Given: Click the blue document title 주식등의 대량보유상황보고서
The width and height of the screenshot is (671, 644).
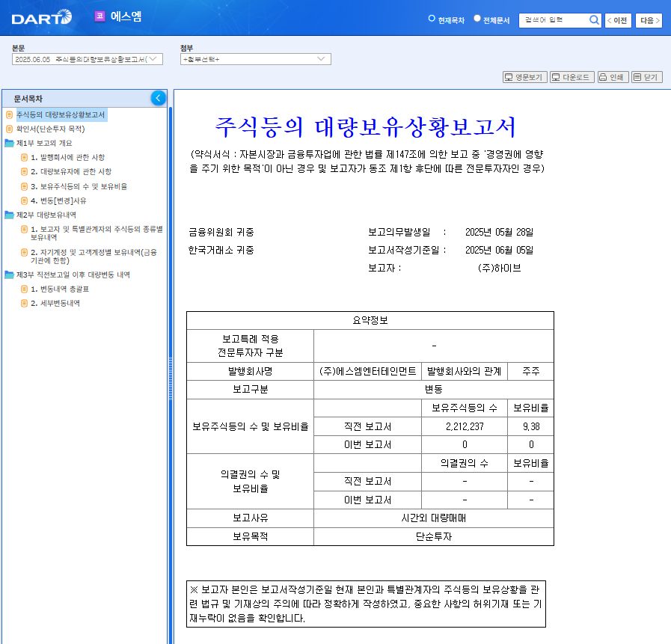Looking at the screenshot, I should click(x=366, y=127).
